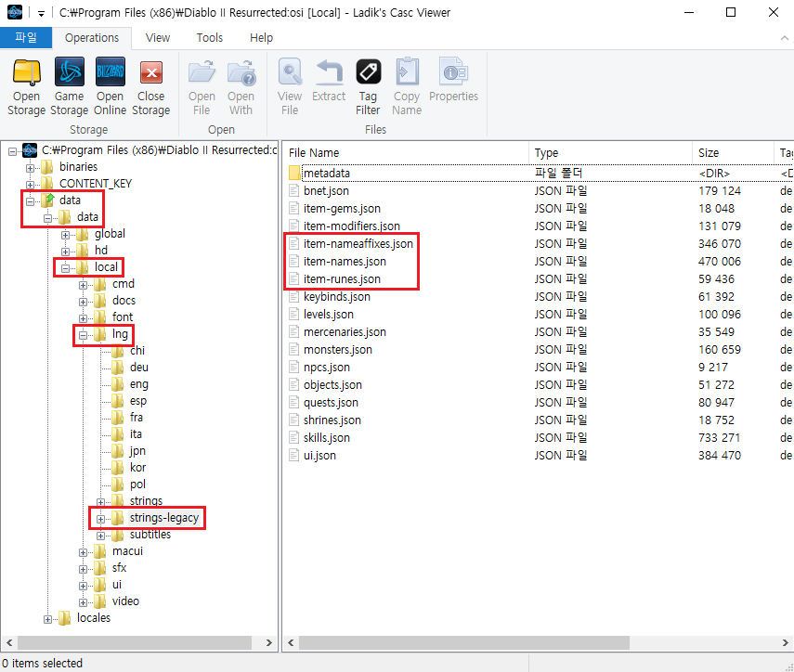Viewport: 794px width, 672px height.
Task: Select the video folder in tree
Action: (125, 601)
